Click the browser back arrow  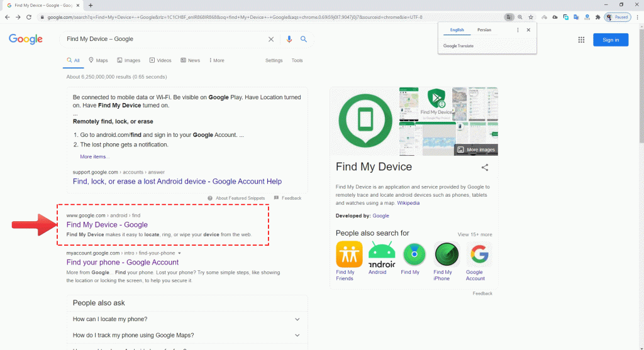(7, 17)
